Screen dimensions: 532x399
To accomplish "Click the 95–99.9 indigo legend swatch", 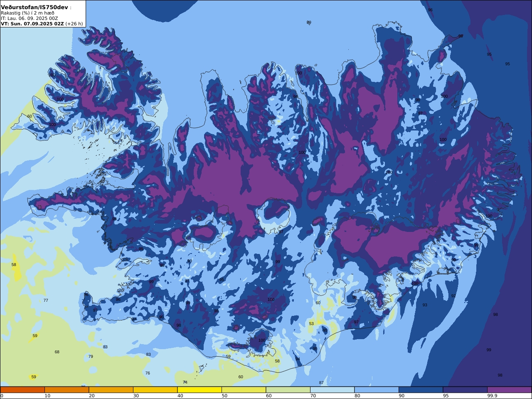I will tap(465, 390).
